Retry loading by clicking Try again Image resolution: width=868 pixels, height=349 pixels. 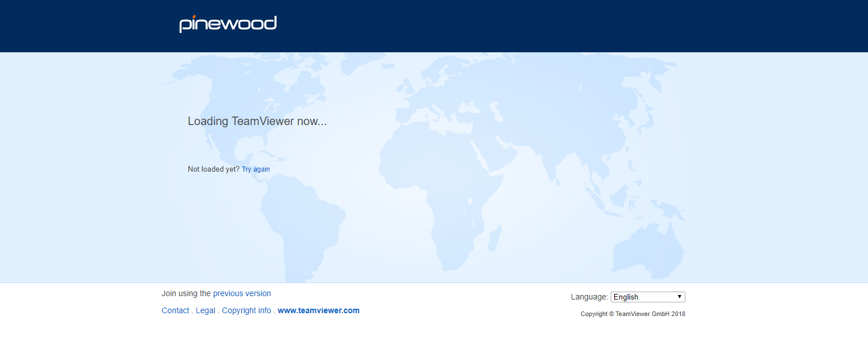(256, 169)
